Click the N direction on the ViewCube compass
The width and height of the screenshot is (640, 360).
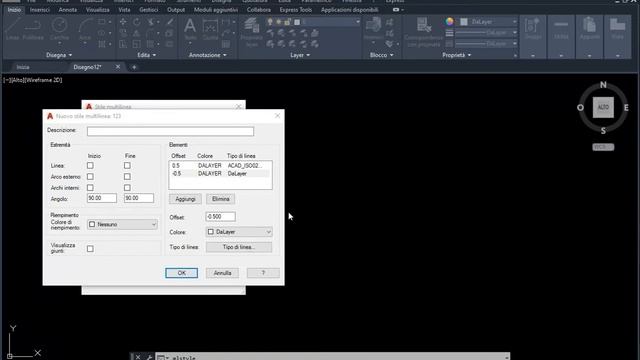tap(603, 85)
